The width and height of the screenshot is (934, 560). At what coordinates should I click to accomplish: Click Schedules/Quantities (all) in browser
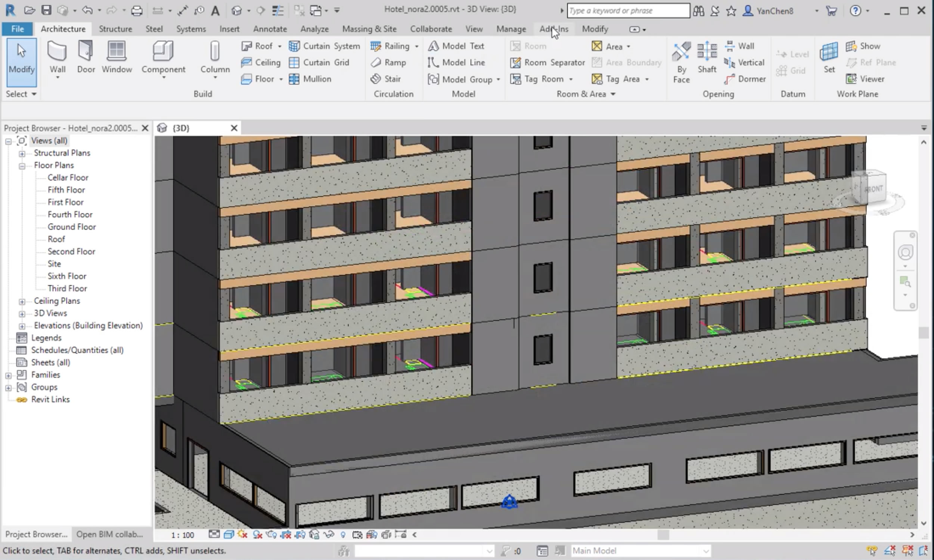click(x=77, y=350)
